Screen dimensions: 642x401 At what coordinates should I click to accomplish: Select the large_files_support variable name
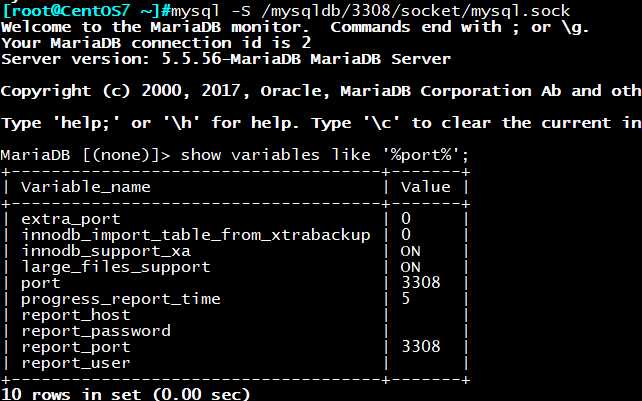[116, 267]
